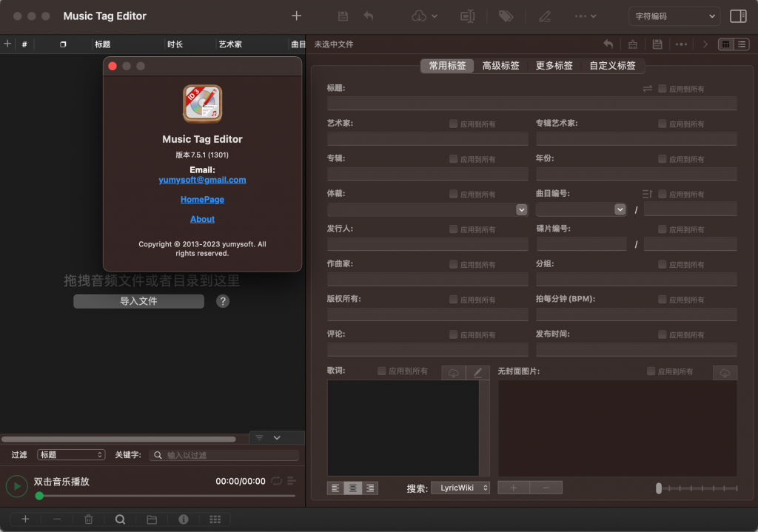Open the LyricWiki search source dropdown

(x=460, y=488)
